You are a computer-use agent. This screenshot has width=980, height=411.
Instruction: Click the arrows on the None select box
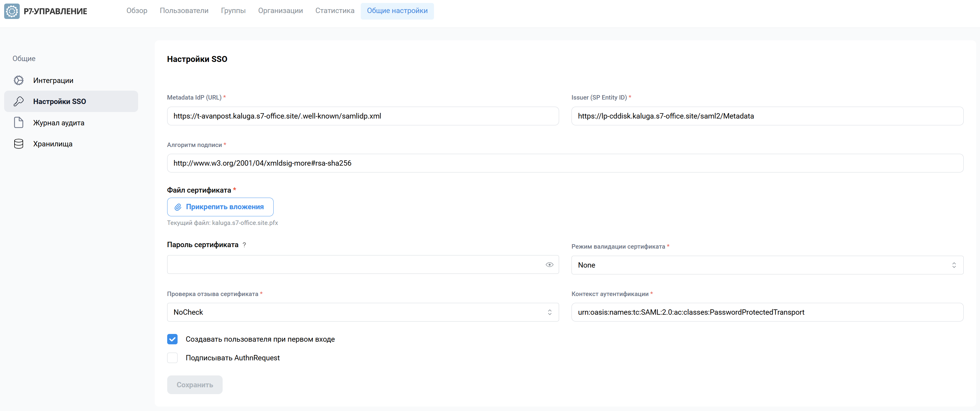(954, 265)
